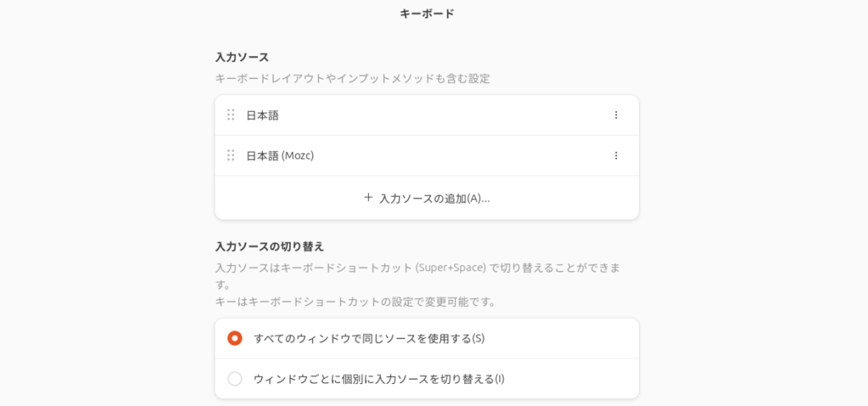This screenshot has height=406, width=868.
Task: Click the 入力ソースの切り替え section heading
Action: [270, 247]
